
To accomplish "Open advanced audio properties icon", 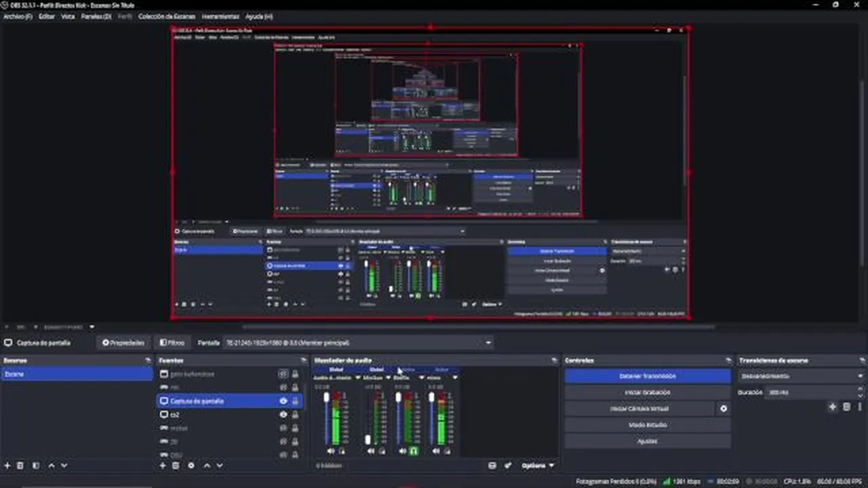I will click(x=508, y=466).
